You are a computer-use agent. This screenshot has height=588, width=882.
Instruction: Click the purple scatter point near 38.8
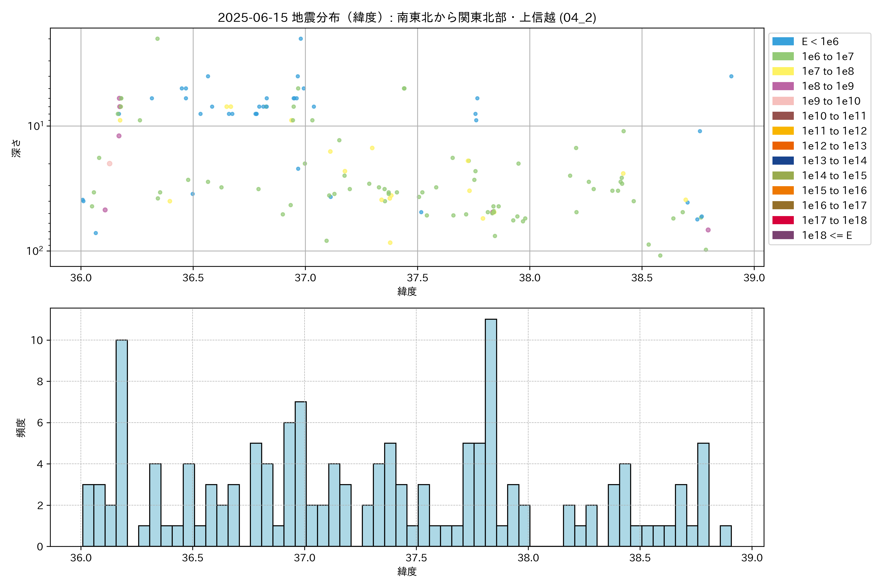pyautogui.click(x=708, y=230)
